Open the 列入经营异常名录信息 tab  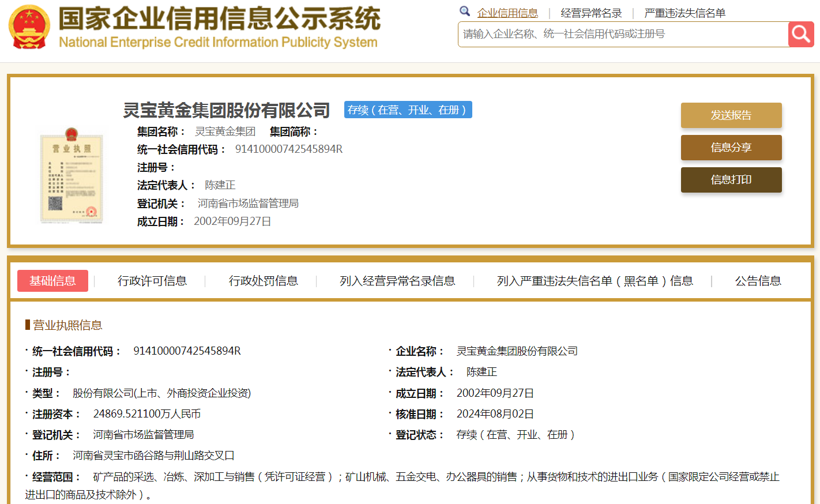click(x=397, y=281)
